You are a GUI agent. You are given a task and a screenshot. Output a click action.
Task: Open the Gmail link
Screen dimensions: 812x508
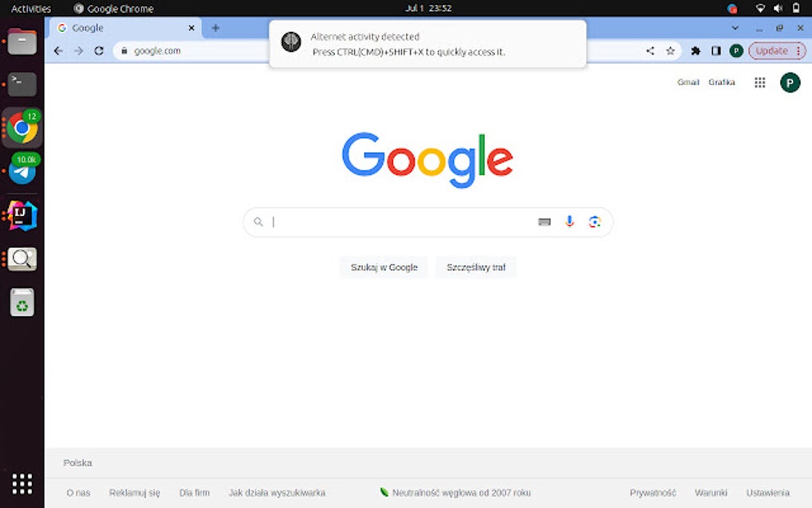pos(687,82)
